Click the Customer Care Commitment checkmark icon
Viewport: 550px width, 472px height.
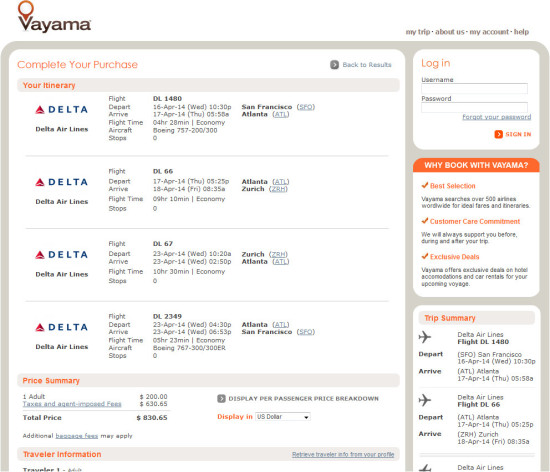(x=425, y=221)
